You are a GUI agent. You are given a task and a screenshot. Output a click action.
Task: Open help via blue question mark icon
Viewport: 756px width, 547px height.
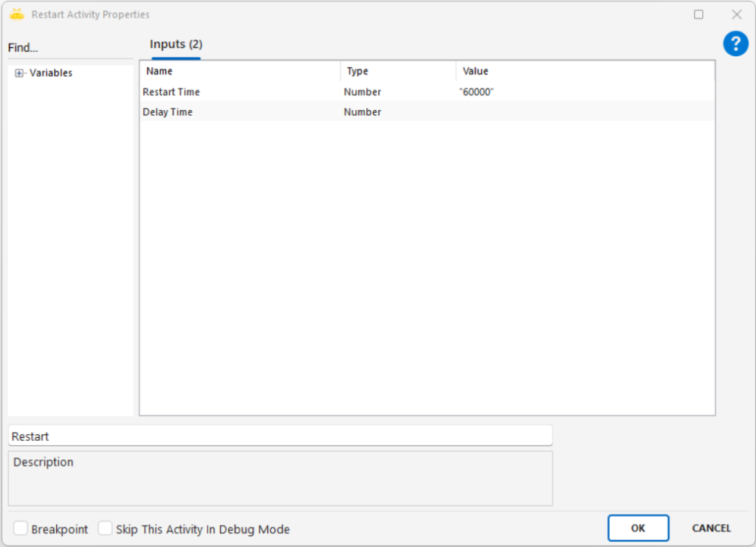[735, 44]
